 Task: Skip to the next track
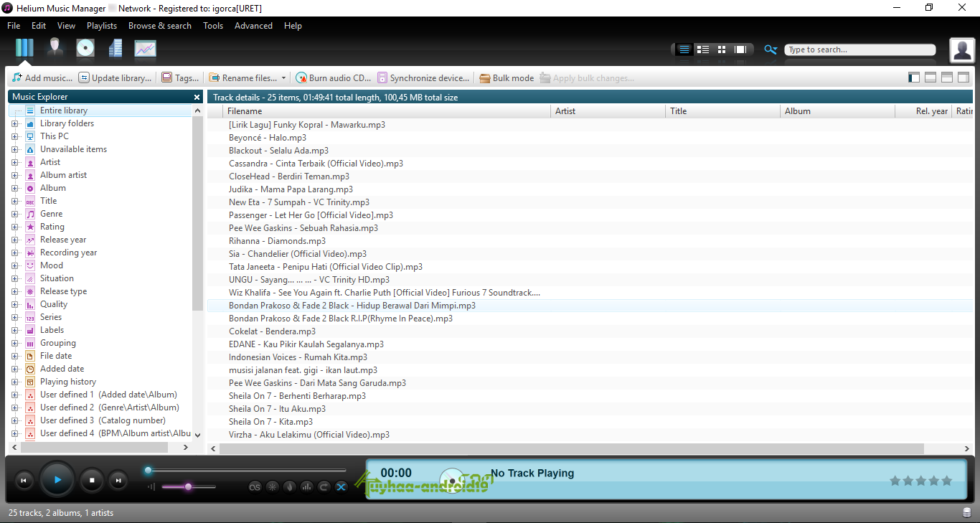click(x=118, y=481)
